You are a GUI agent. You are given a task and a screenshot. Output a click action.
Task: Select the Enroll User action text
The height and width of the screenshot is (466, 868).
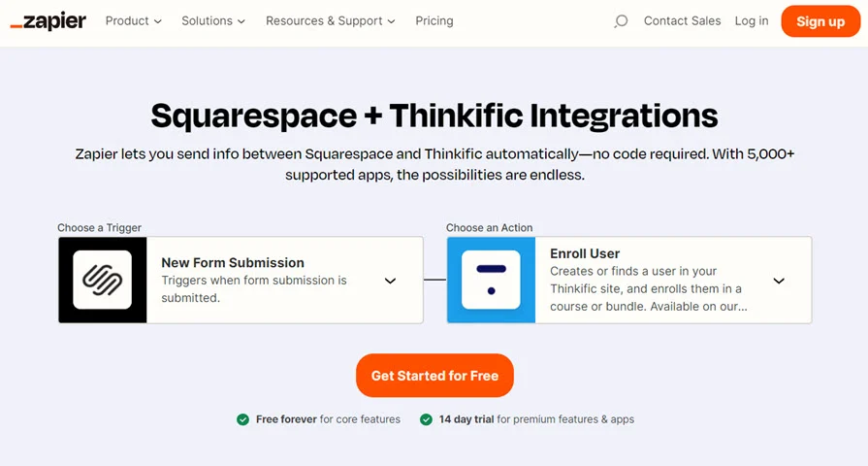point(585,253)
